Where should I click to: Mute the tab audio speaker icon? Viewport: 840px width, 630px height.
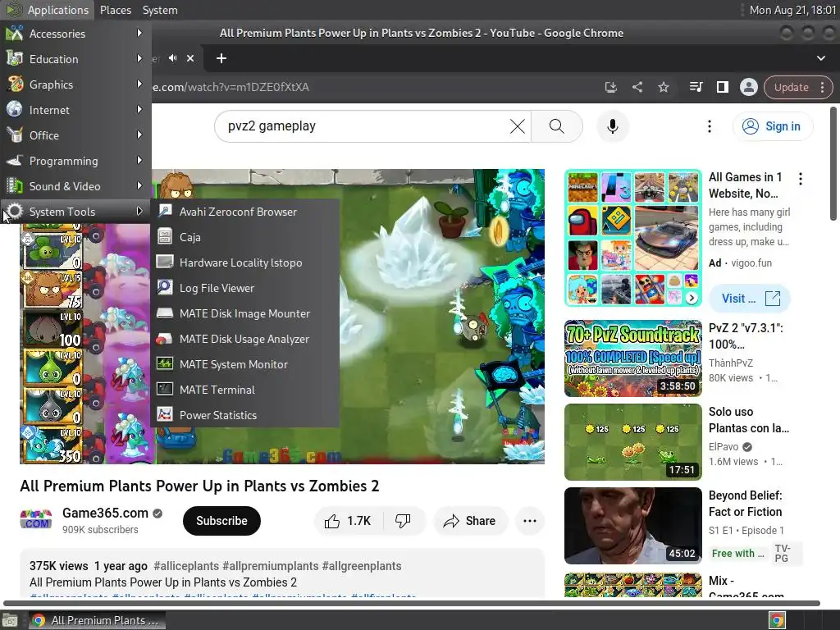click(x=172, y=58)
